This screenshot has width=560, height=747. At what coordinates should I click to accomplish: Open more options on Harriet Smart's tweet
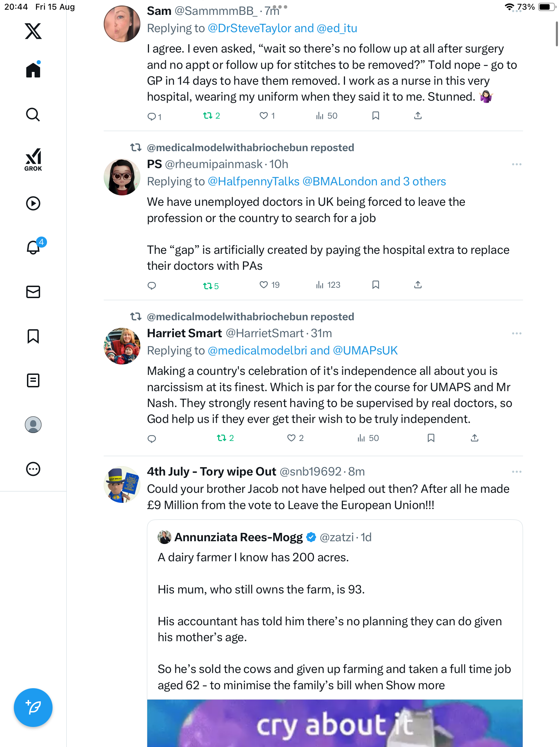(x=516, y=333)
